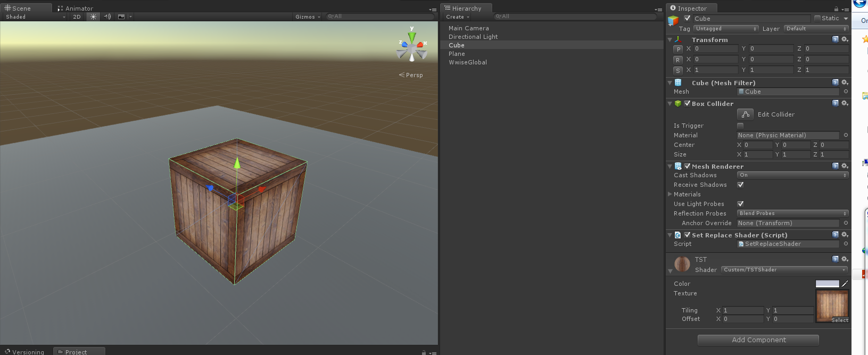Toggle scene audio speaker icon
This screenshot has height=355, width=868.
[108, 16]
